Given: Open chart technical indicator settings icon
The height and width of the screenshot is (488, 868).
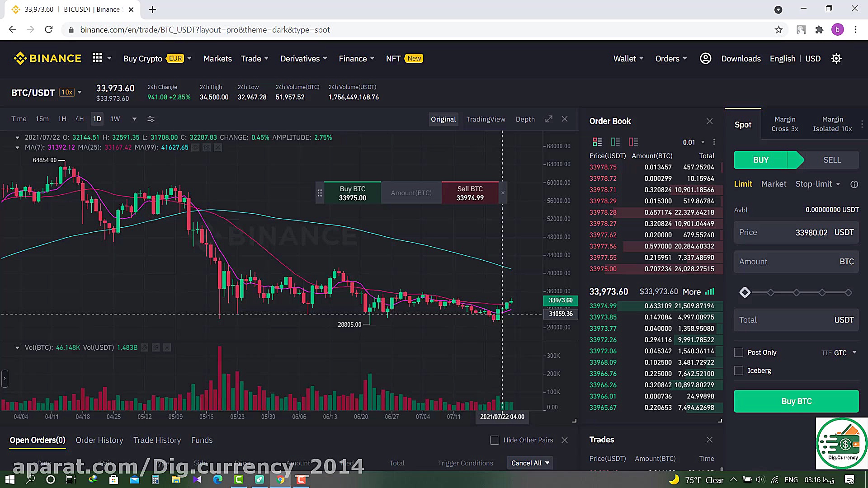Looking at the screenshot, I should [x=151, y=119].
